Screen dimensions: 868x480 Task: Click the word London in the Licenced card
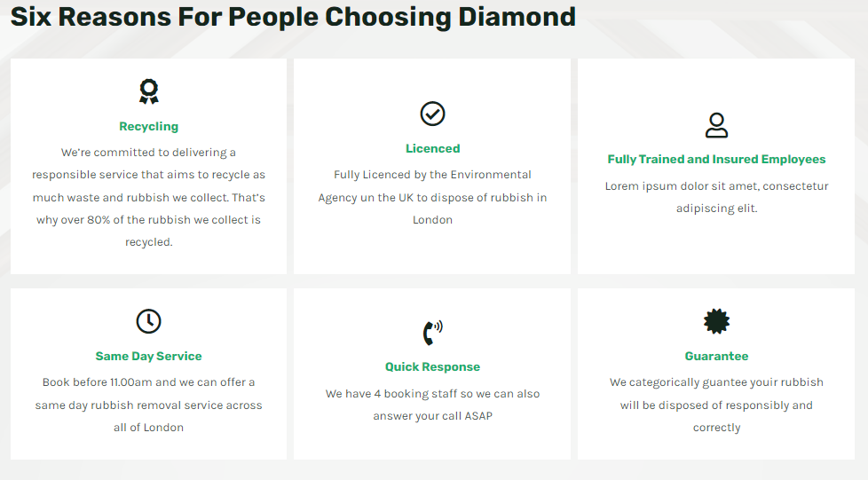(432, 220)
